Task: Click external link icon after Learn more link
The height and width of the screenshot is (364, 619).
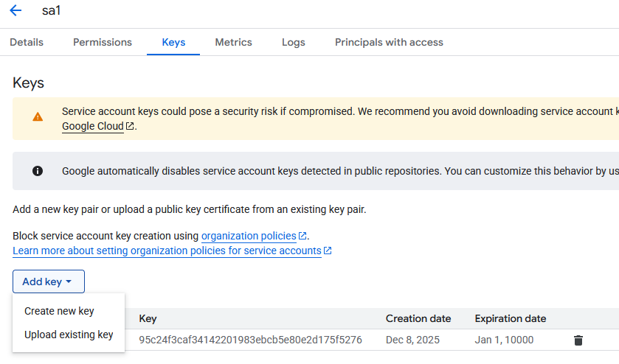Action: tap(328, 251)
